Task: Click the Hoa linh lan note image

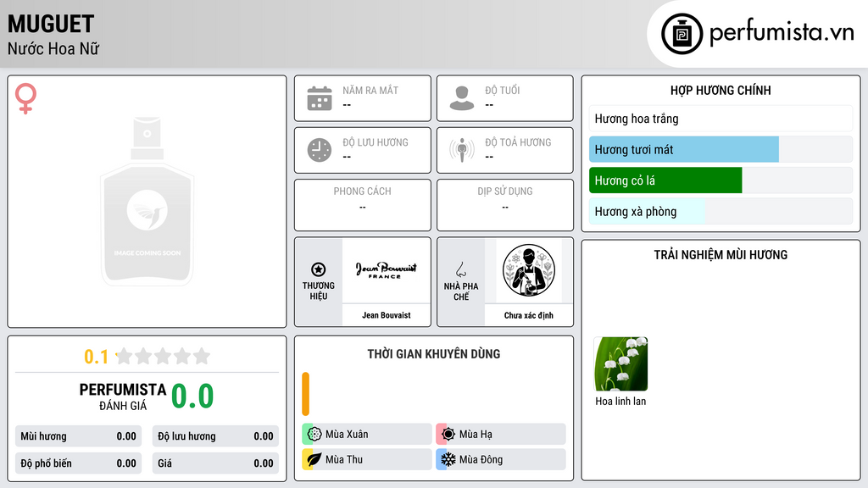Action: point(620,364)
